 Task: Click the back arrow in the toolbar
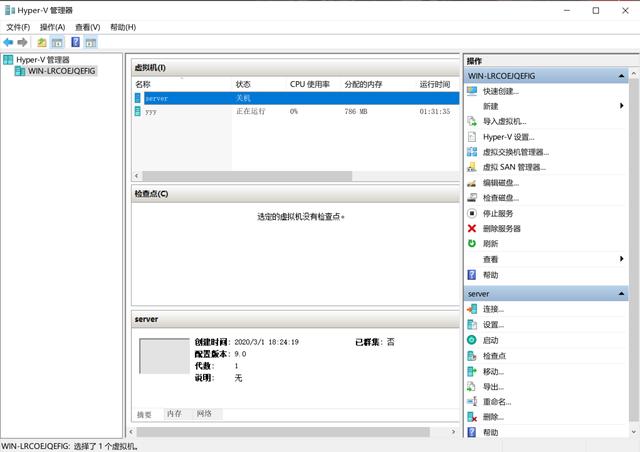[9, 43]
